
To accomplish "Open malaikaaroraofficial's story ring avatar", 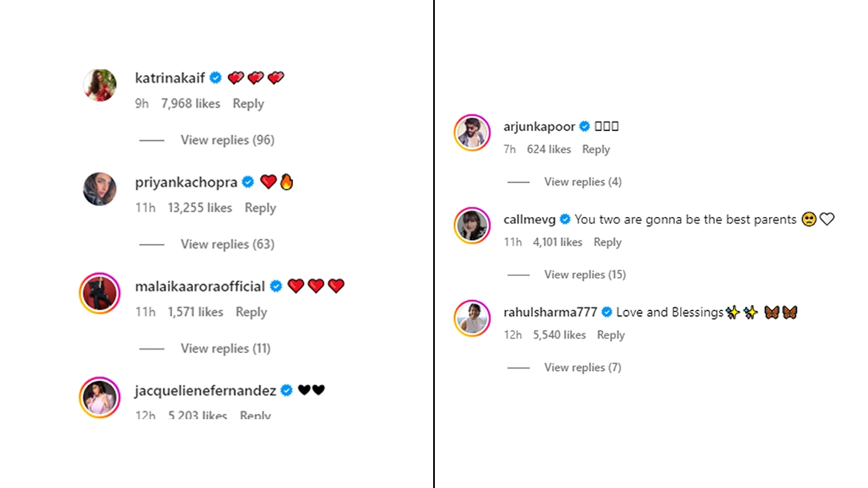I will [100, 294].
